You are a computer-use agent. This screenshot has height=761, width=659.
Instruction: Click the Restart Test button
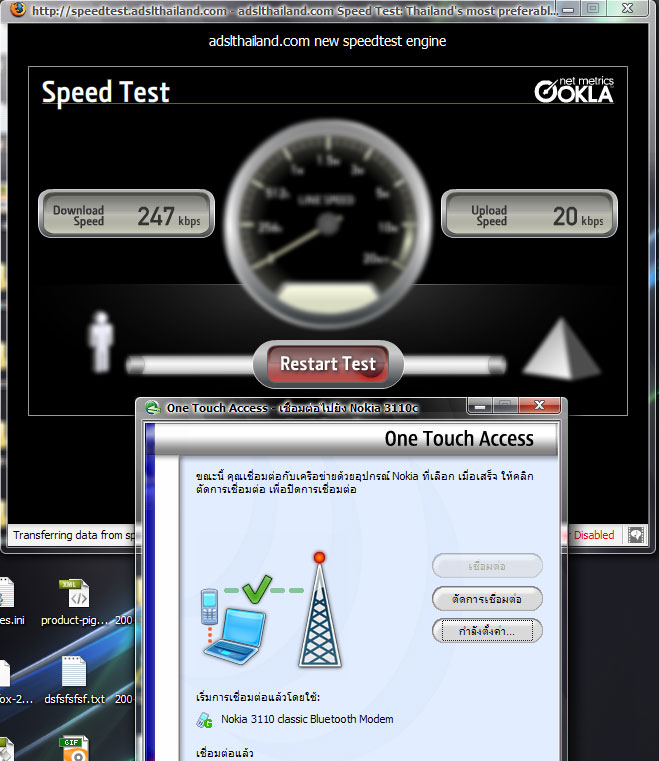329,364
